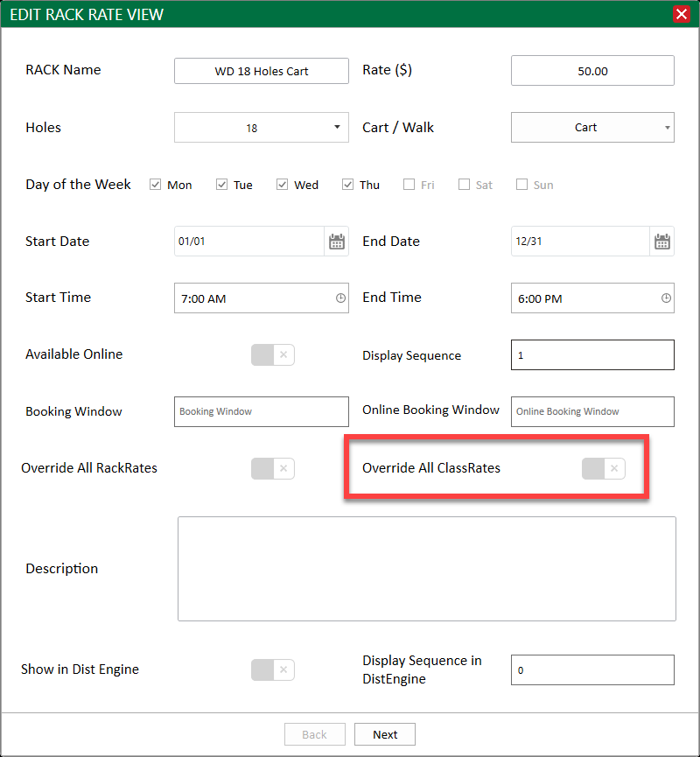Select the Display Sequence field
Screen dimensions: 700x757
pyautogui.click(x=592, y=354)
